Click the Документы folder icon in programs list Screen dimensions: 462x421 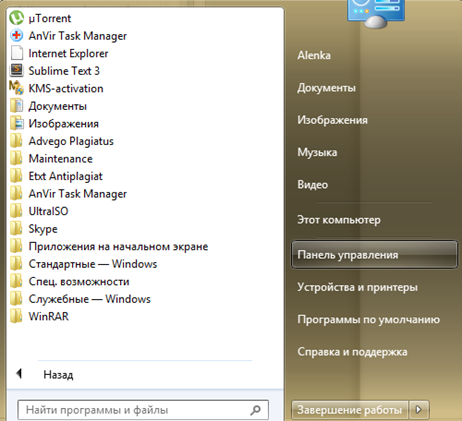(16, 106)
